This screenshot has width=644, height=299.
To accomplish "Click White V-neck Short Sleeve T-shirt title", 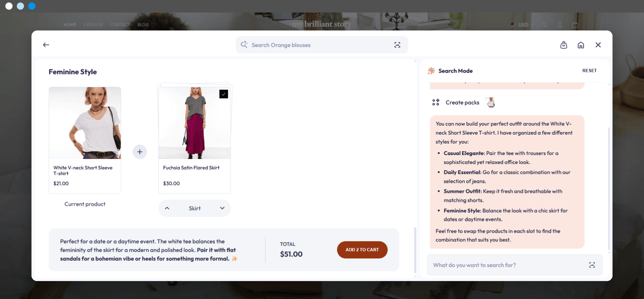I will pyautogui.click(x=83, y=170).
